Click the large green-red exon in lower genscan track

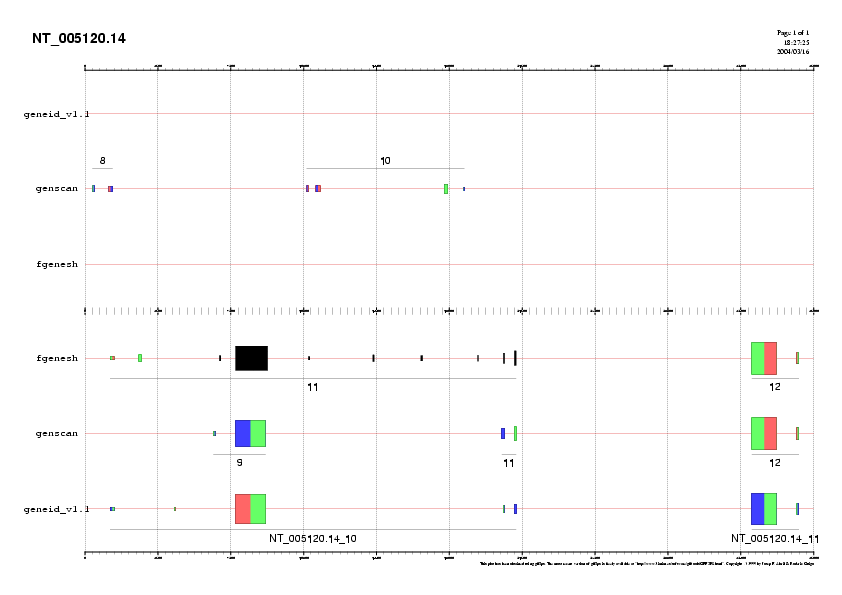[x=764, y=433]
